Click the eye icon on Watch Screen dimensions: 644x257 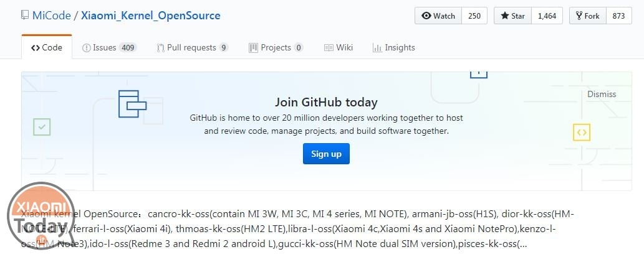pos(426,16)
